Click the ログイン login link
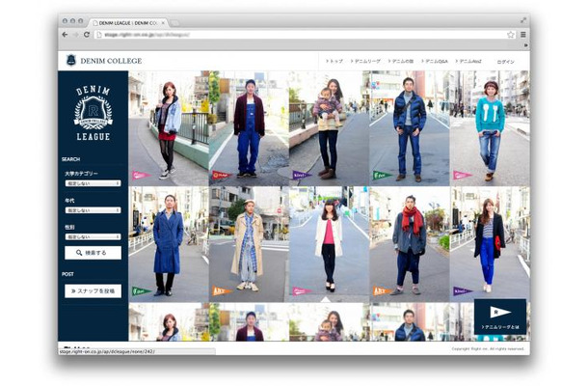Viewport: 588px width, 386px height. 505,62
